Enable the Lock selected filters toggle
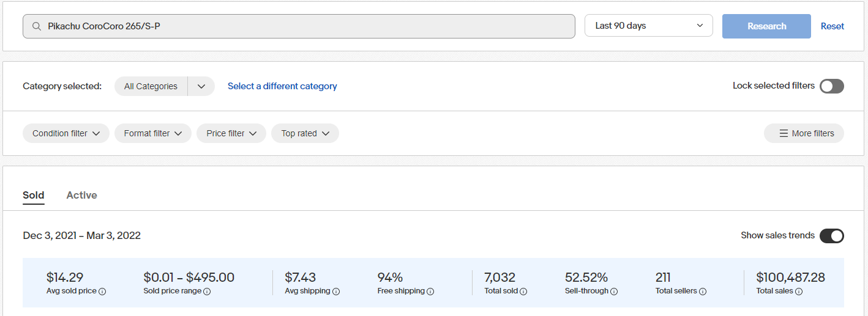The width and height of the screenshot is (868, 316). pyautogui.click(x=832, y=86)
